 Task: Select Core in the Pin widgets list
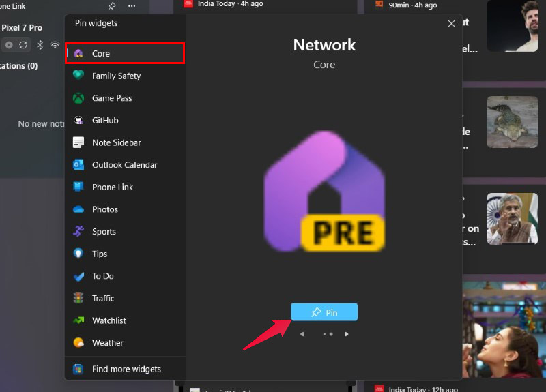click(x=125, y=53)
